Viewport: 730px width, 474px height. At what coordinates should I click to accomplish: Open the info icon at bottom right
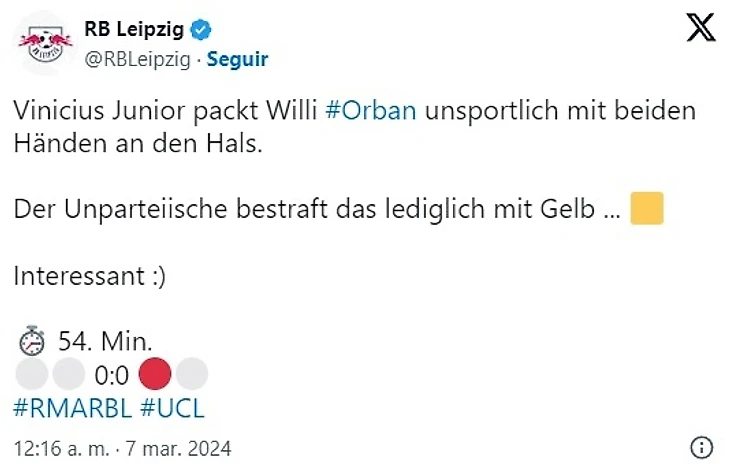pos(702,447)
